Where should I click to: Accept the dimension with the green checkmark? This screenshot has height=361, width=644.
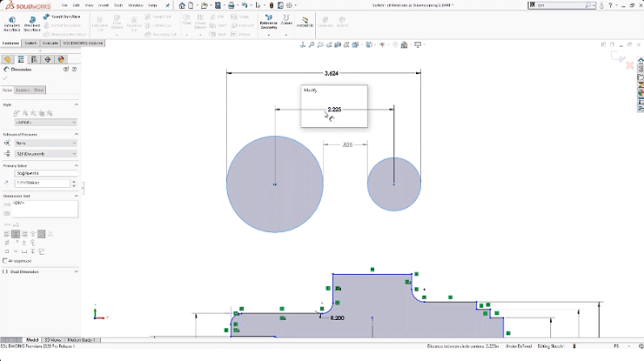pos(5,78)
